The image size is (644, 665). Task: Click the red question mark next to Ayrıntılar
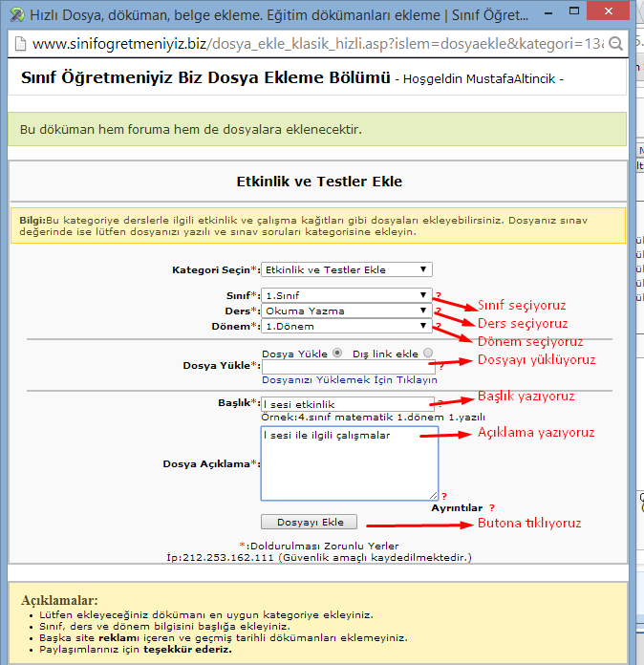coord(491,508)
